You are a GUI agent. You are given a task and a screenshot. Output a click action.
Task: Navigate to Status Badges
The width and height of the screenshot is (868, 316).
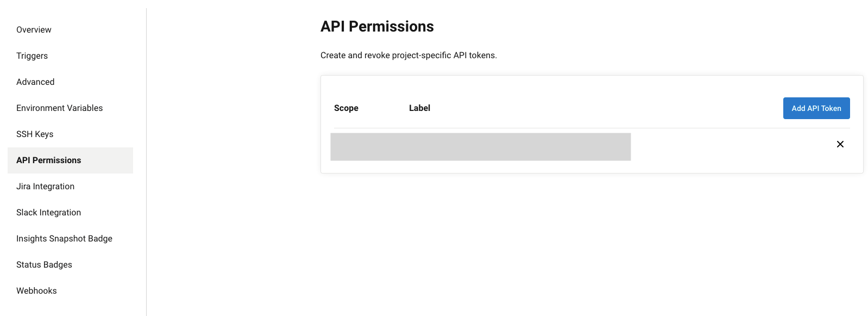tap(44, 265)
